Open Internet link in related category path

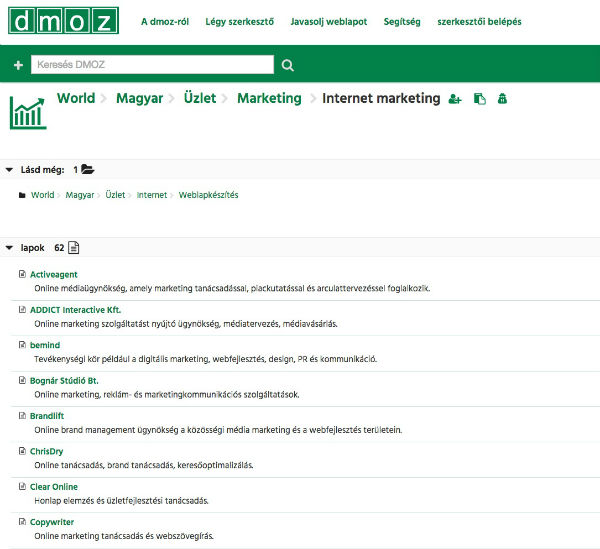(152, 195)
